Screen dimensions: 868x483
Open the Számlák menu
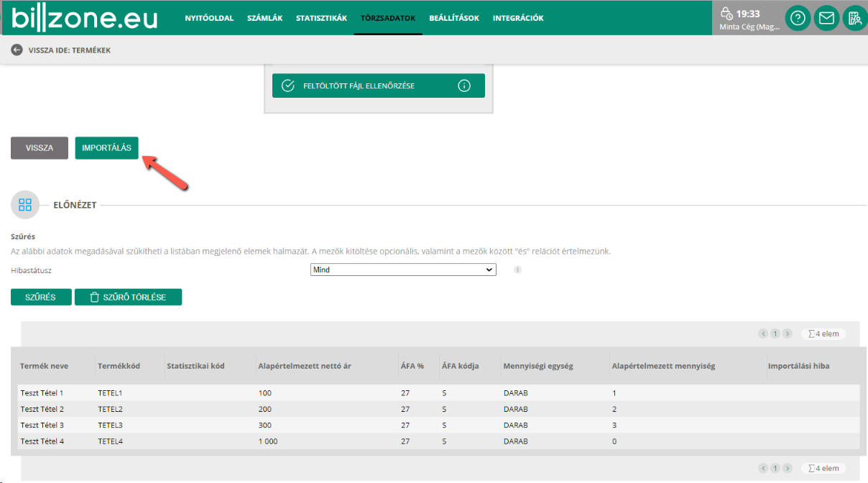click(x=264, y=18)
